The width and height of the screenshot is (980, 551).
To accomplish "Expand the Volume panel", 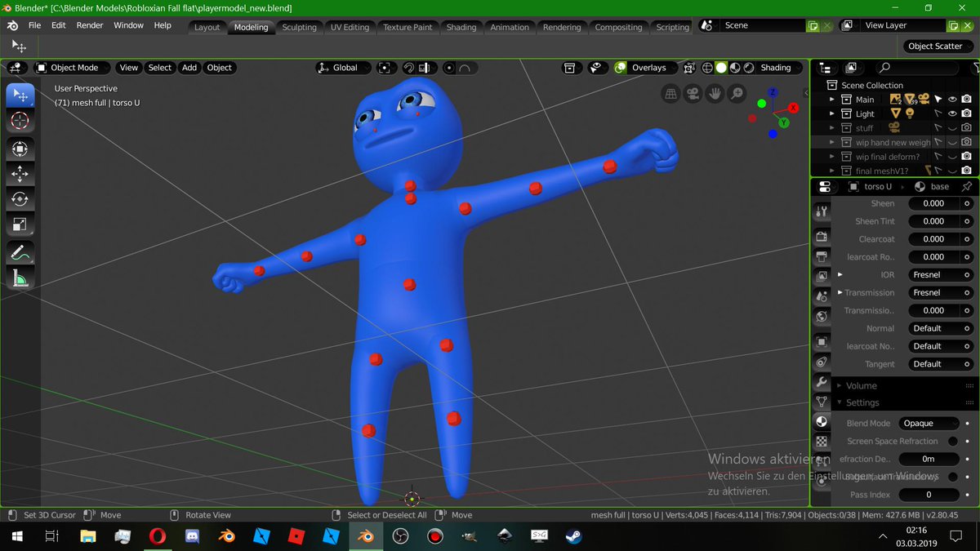I will [861, 385].
